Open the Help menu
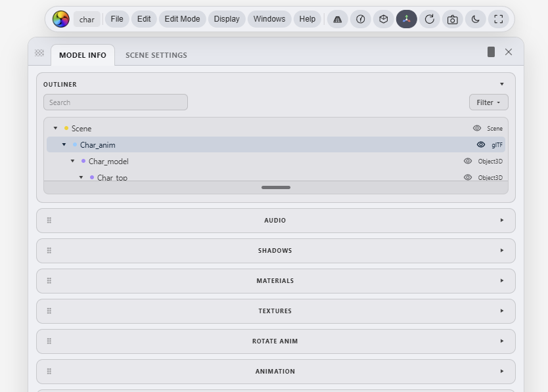Viewport: 548px width, 392px height. (x=308, y=19)
